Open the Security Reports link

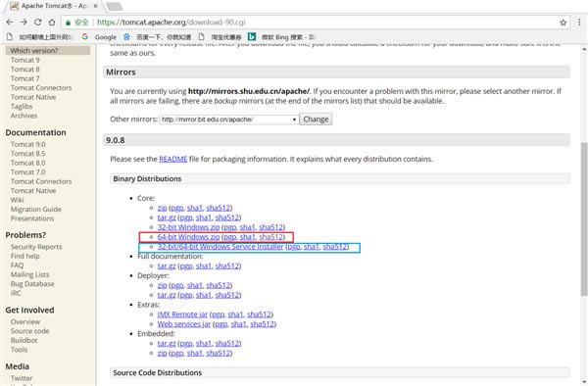coord(36,247)
